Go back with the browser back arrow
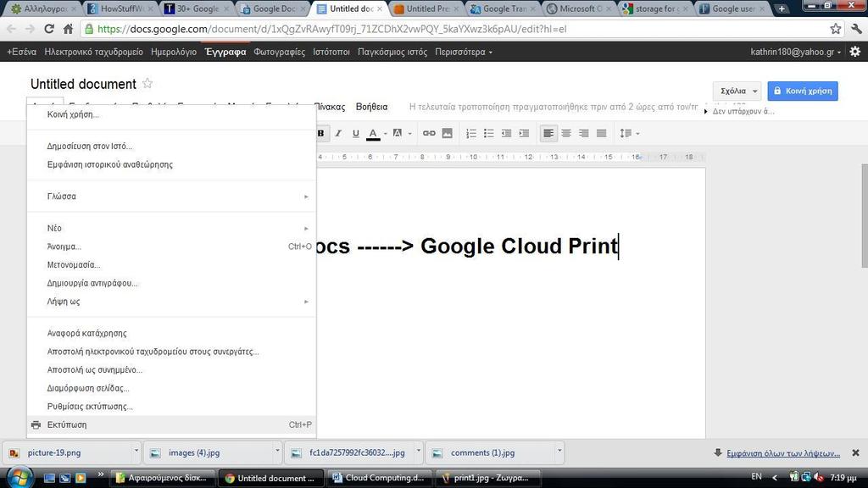The image size is (868, 488). click(x=12, y=29)
